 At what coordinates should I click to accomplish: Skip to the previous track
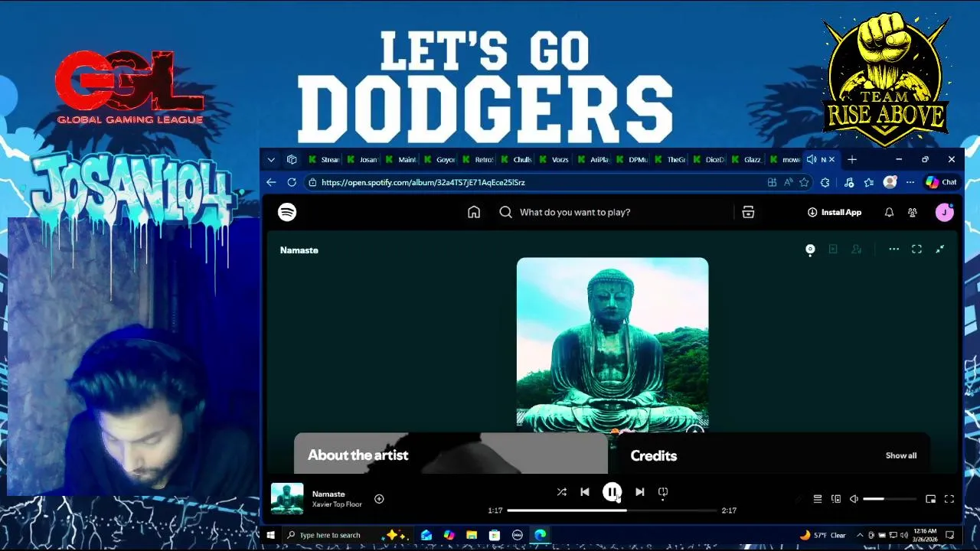coord(585,492)
